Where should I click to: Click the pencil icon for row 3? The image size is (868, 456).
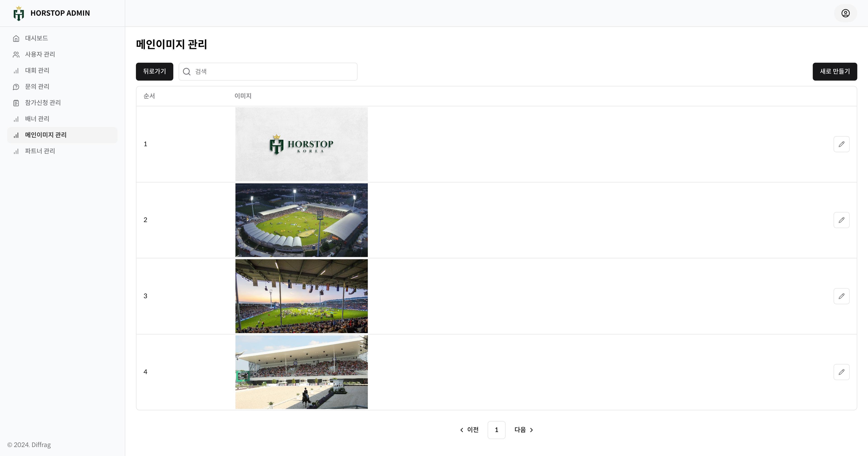pos(841,296)
